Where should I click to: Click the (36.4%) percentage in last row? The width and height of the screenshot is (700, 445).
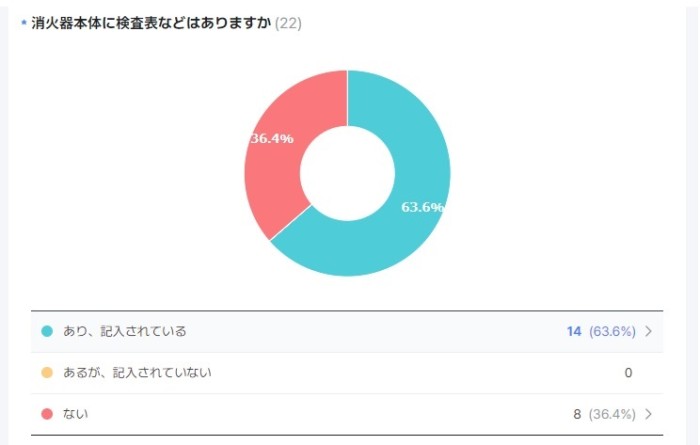tap(612, 414)
